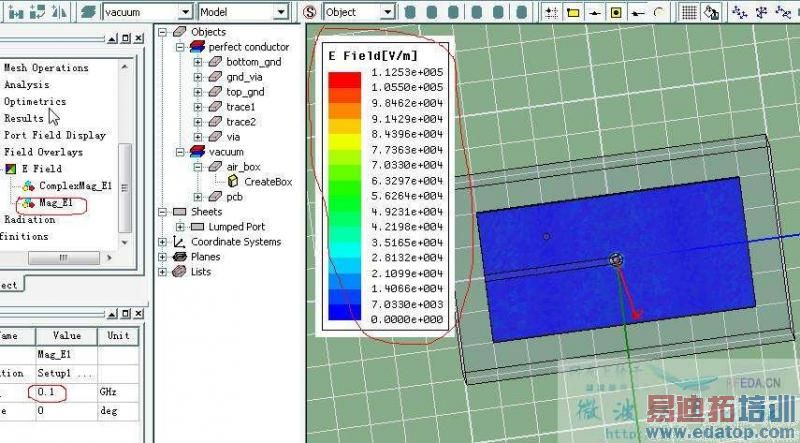Open the Model dropdown
800x443 pixels.
pos(281,12)
